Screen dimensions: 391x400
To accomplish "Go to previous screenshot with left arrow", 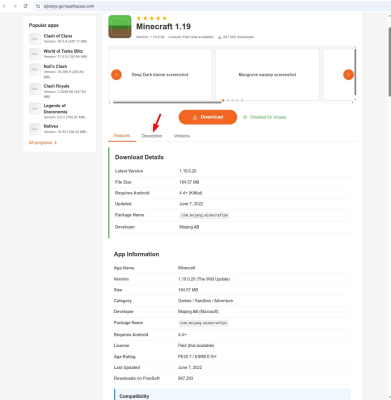I will (x=116, y=75).
